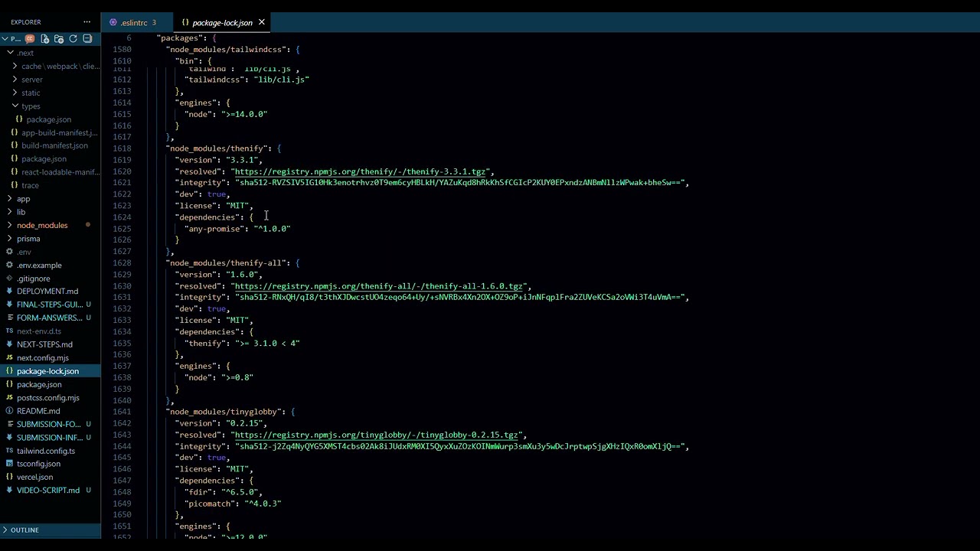Click the "picomatch" dependency text

(x=210, y=504)
